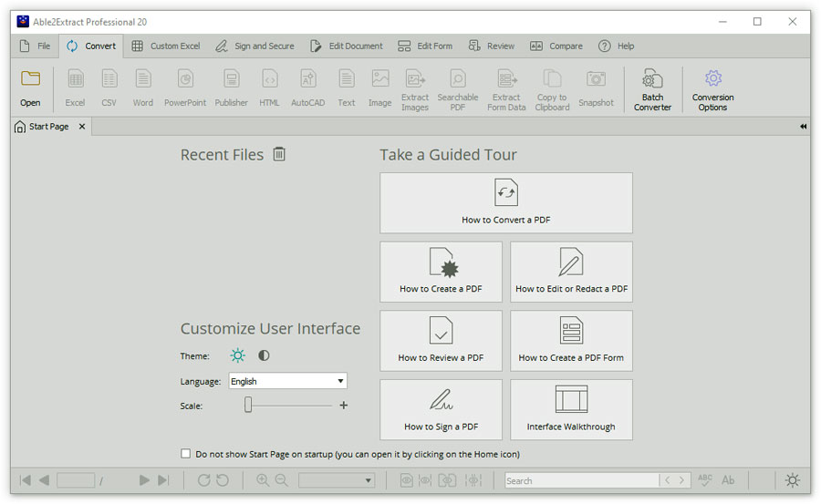Viewport: 821px width, 504px height.
Task: Convert to CSV format
Action: point(109,87)
